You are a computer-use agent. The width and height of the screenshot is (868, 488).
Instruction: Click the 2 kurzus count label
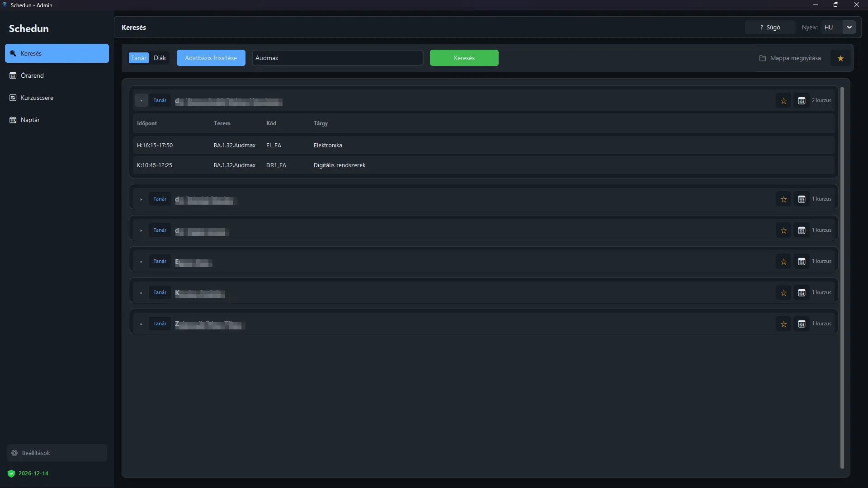tap(821, 100)
